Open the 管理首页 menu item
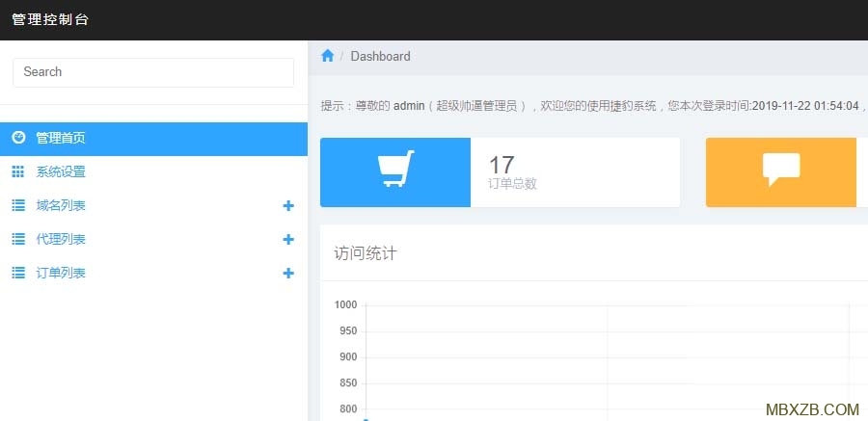Image resolution: width=868 pixels, height=421 pixels. 153,139
